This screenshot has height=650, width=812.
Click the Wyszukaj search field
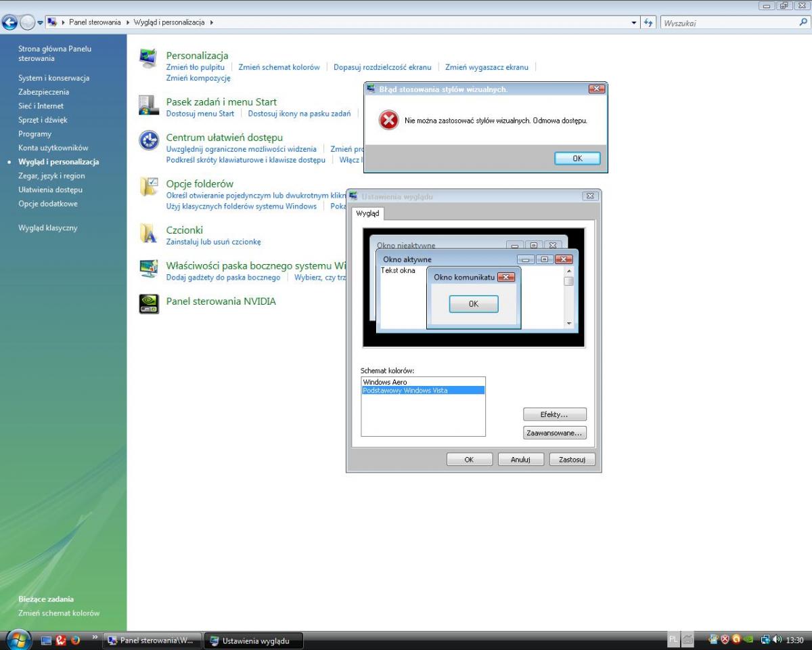[x=729, y=23]
